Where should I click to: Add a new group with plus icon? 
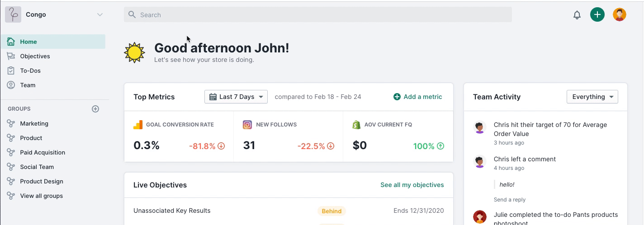tap(95, 109)
